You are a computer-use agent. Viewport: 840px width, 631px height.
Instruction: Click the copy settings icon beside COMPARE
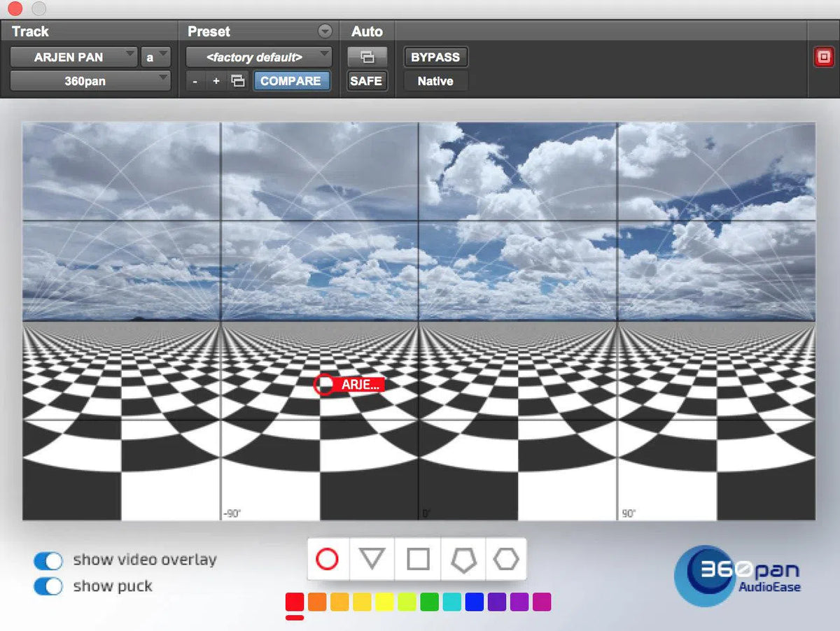pyautogui.click(x=237, y=80)
